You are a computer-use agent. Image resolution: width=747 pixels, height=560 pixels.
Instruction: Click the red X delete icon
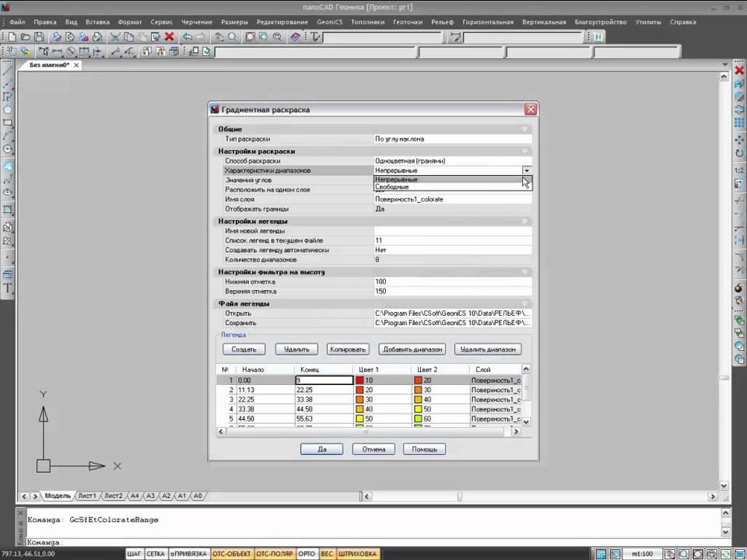tap(169, 37)
